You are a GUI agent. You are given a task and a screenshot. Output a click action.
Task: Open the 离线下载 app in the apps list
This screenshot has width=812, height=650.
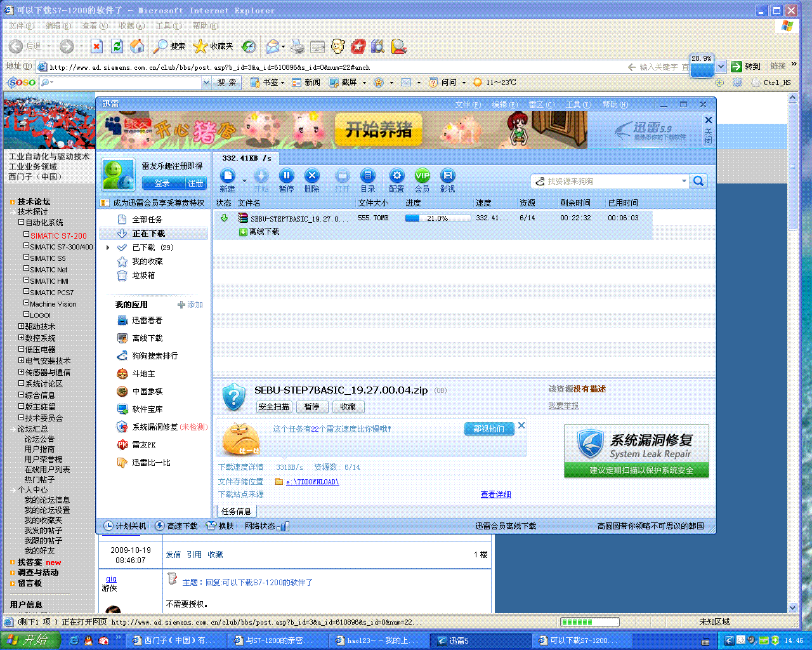click(140, 338)
